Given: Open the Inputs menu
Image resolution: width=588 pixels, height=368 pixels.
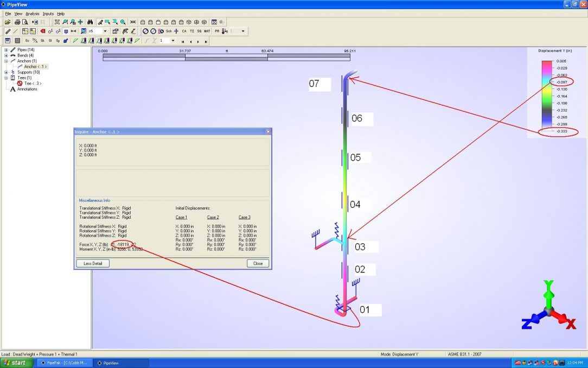Looking at the screenshot, I should (48, 14).
